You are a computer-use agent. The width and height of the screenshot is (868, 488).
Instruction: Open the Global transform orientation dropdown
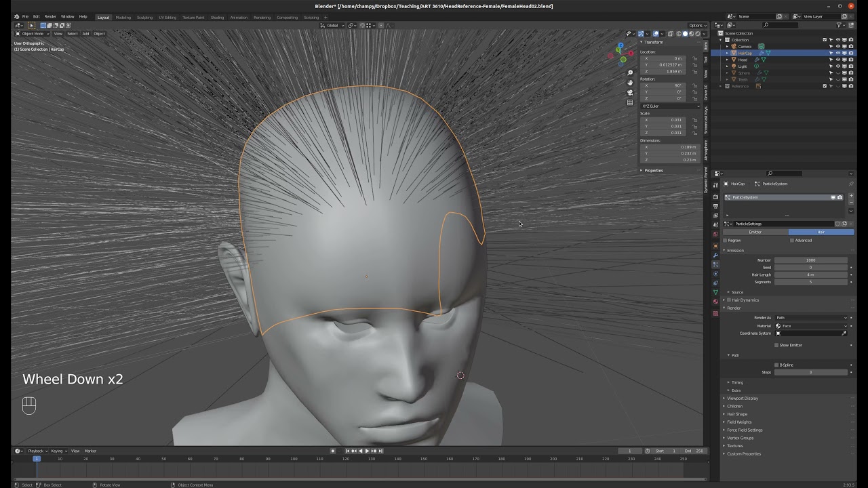pyautogui.click(x=332, y=25)
